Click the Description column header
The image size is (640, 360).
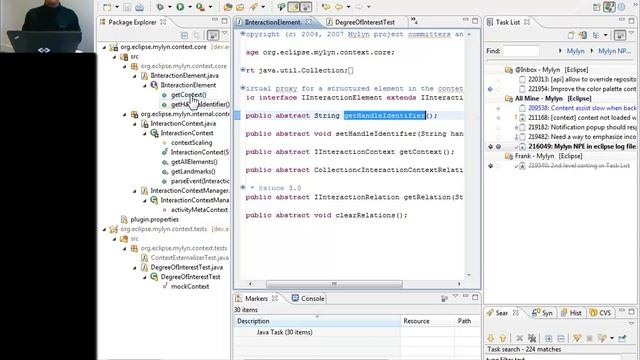(x=317, y=321)
